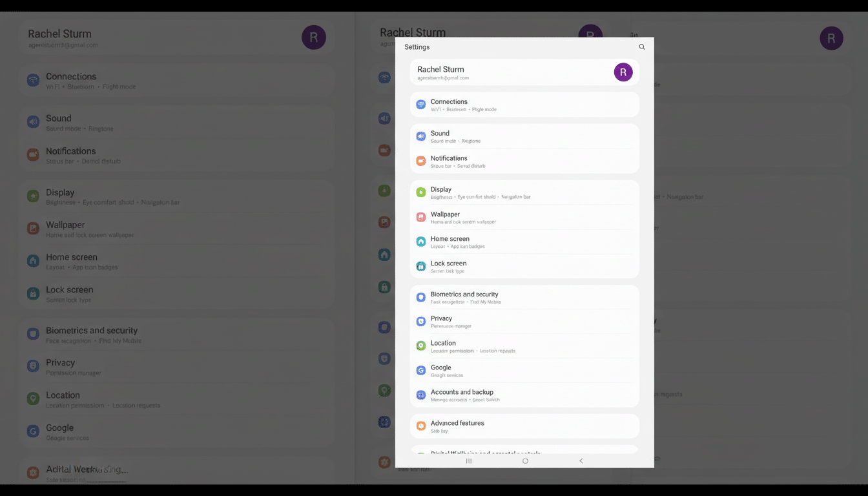Screen dimensions: 868x496
Task: Tap the Wallpaper settings icon
Action: (420, 218)
